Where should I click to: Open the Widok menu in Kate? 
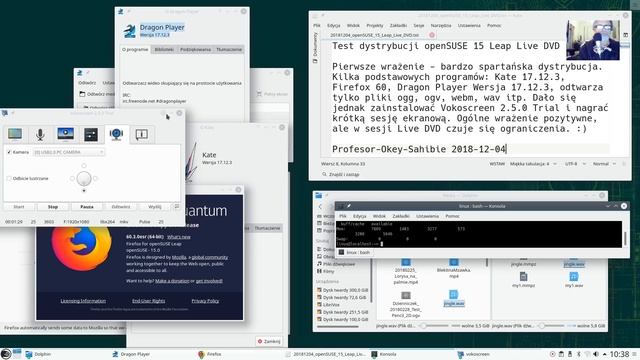point(353,25)
